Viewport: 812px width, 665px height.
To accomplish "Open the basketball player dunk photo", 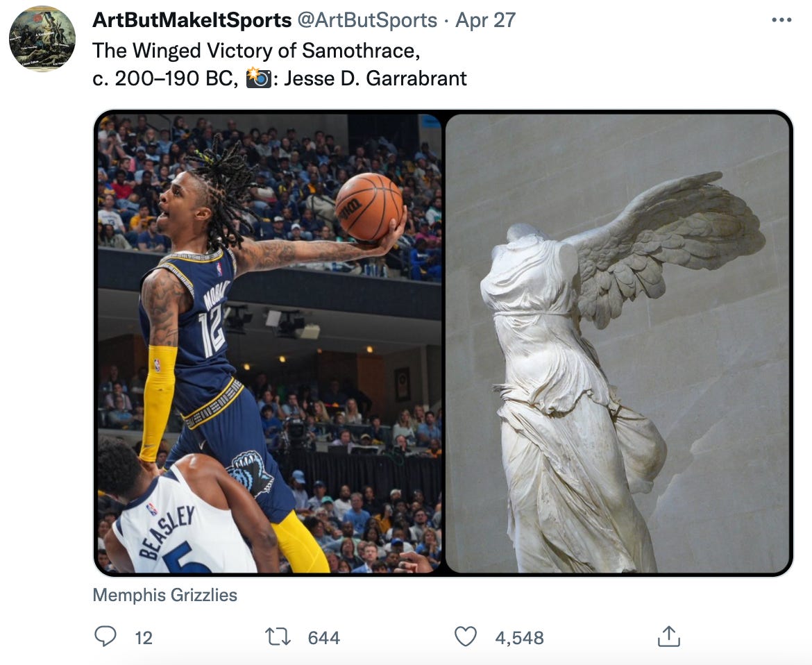I will click(270, 344).
